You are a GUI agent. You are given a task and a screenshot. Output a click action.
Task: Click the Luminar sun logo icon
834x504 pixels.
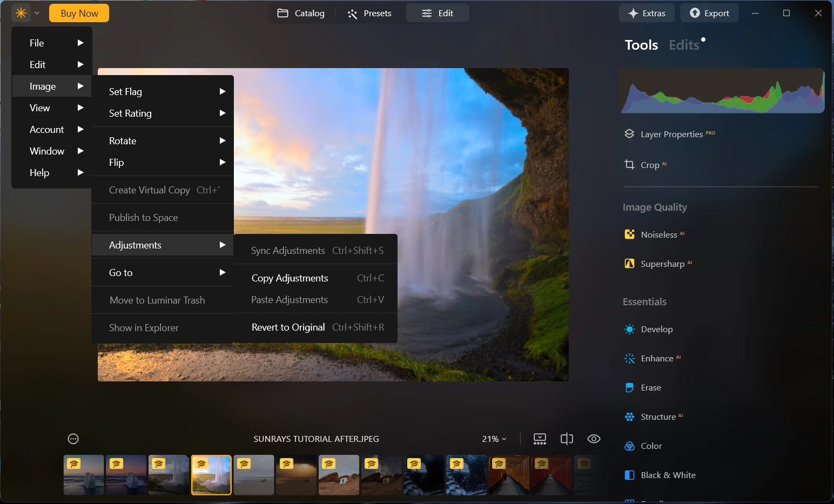tap(21, 13)
